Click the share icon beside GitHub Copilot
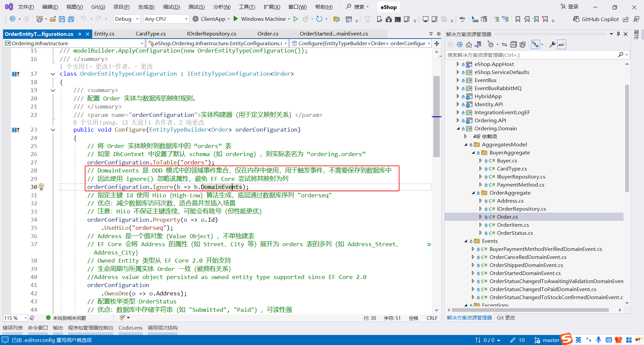This screenshot has width=644, height=345. click(626, 19)
